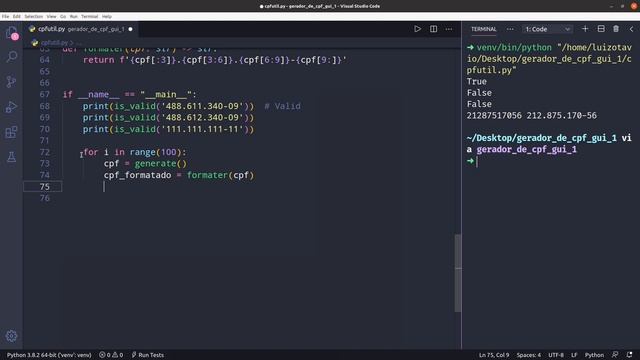This screenshot has width=640, height=360.
Task: Run Python file with the play button
Action: click(417, 29)
